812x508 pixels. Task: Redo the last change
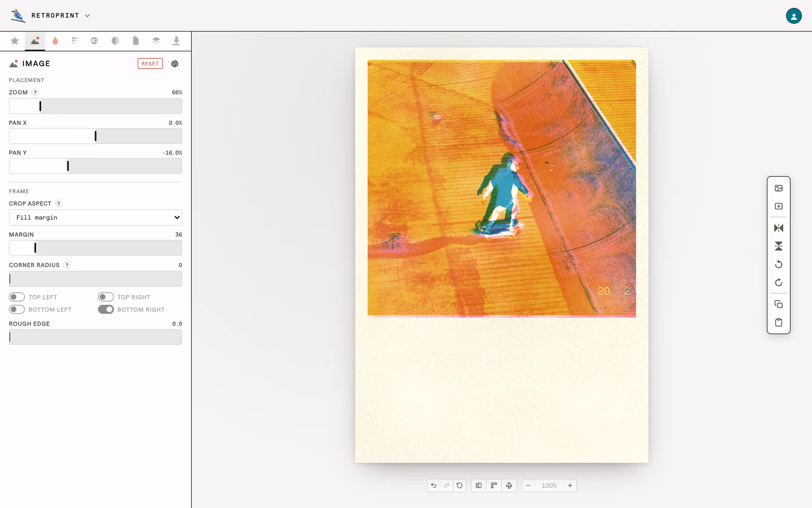point(447,486)
